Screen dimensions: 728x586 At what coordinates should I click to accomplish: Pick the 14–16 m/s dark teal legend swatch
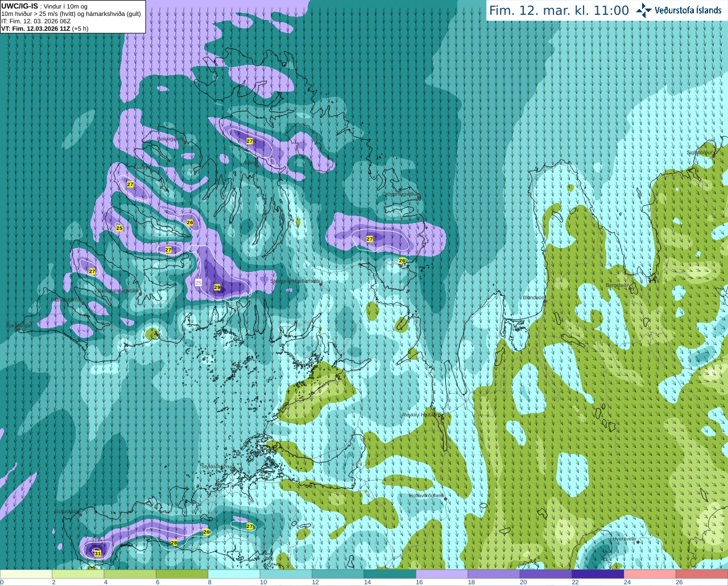pos(390,574)
